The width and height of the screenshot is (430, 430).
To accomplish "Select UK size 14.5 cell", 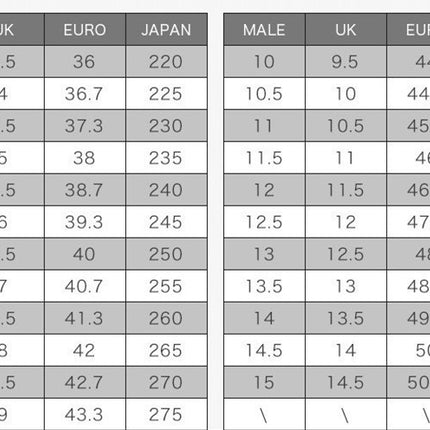I will [x=346, y=382].
